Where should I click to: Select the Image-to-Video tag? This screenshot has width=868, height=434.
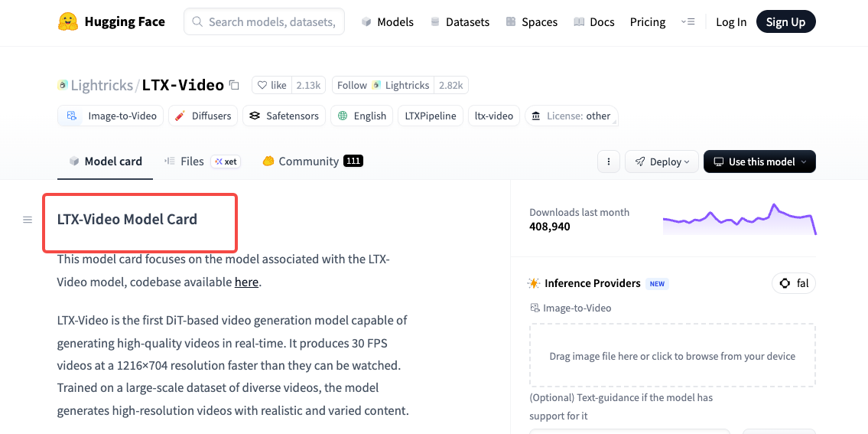(111, 116)
